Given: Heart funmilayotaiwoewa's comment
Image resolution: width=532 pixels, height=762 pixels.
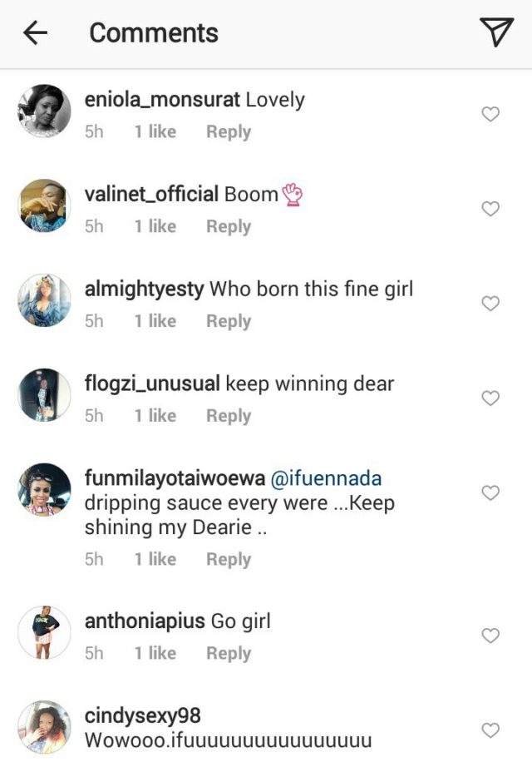Looking at the screenshot, I should point(490,493).
